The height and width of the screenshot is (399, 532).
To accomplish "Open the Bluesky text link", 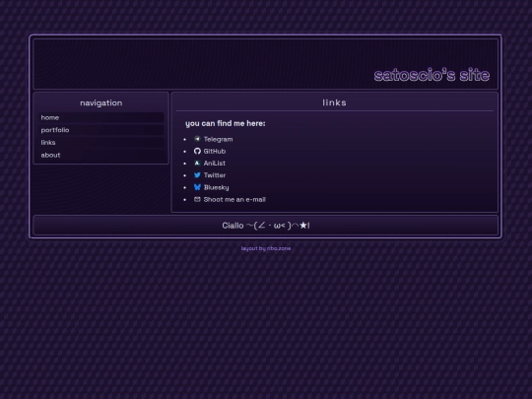I will pos(217,187).
